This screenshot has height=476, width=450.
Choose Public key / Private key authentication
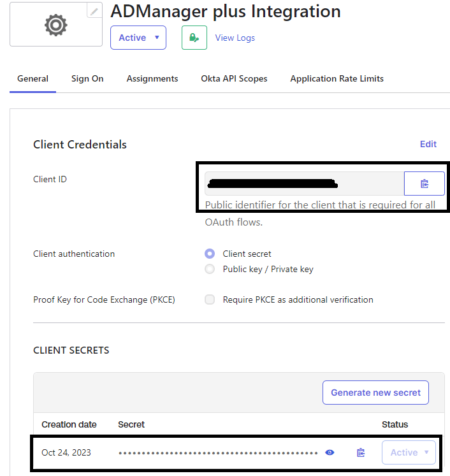tap(210, 269)
